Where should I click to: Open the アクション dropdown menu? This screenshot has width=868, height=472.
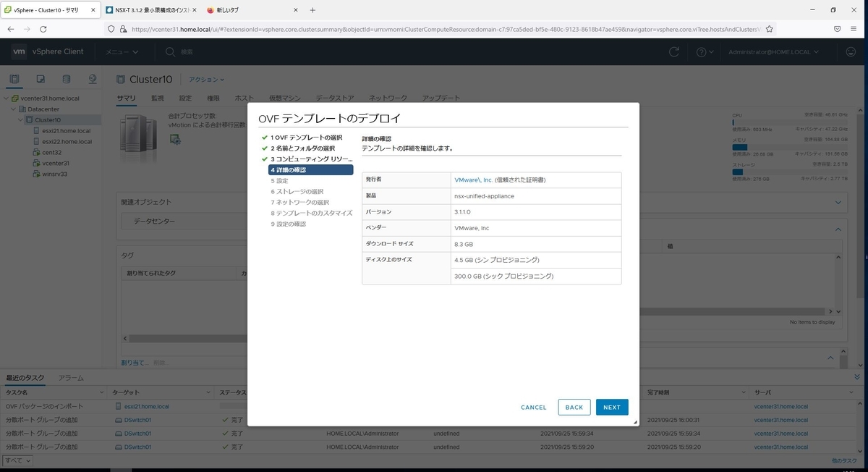tap(207, 80)
